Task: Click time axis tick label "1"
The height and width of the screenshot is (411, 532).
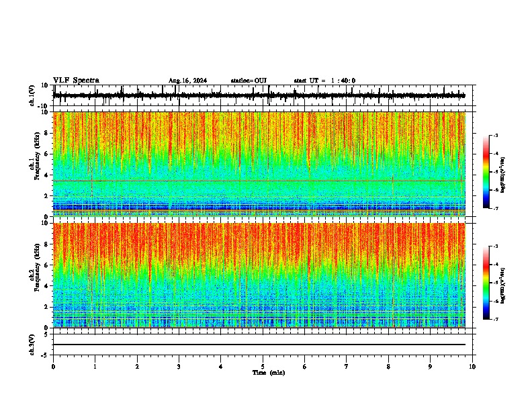Action: click(95, 367)
